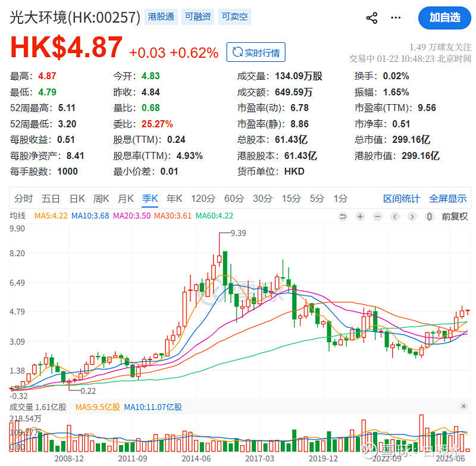Screen dimensions: 476x466
Task: Click the 可卖空 tag
Action: click(234, 17)
